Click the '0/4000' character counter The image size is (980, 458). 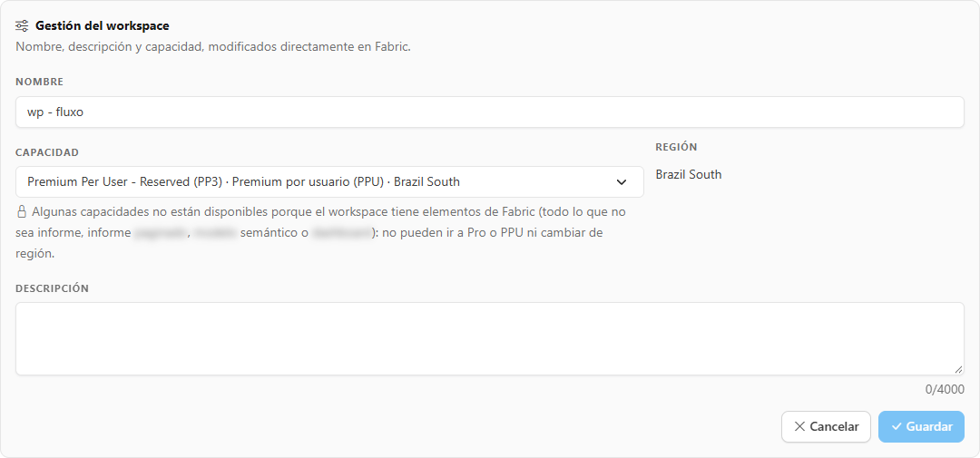[945, 389]
